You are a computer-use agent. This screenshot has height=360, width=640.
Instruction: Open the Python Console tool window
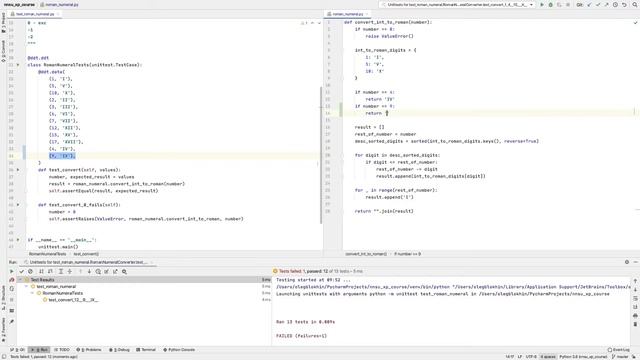tap(179, 350)
